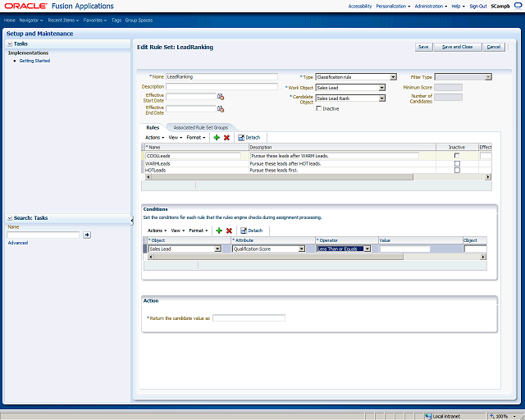Open the Accessibility link
525x420 pixels.
coord(360,6)
